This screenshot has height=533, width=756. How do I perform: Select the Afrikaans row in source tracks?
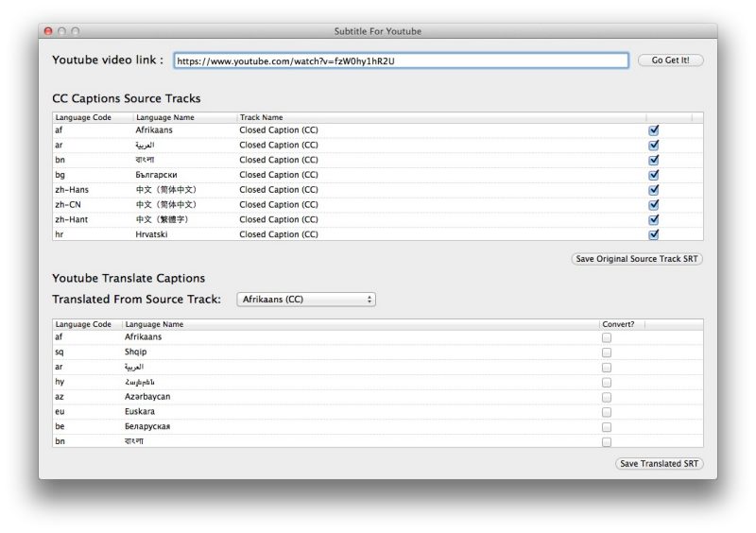pos(377,130)
